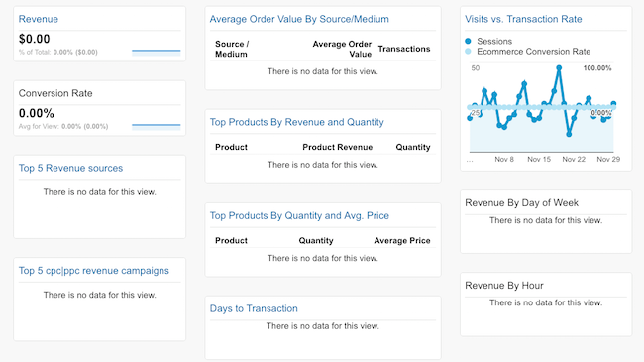
Task: Click the Product Revenue column header
Action: click(337, 147)
